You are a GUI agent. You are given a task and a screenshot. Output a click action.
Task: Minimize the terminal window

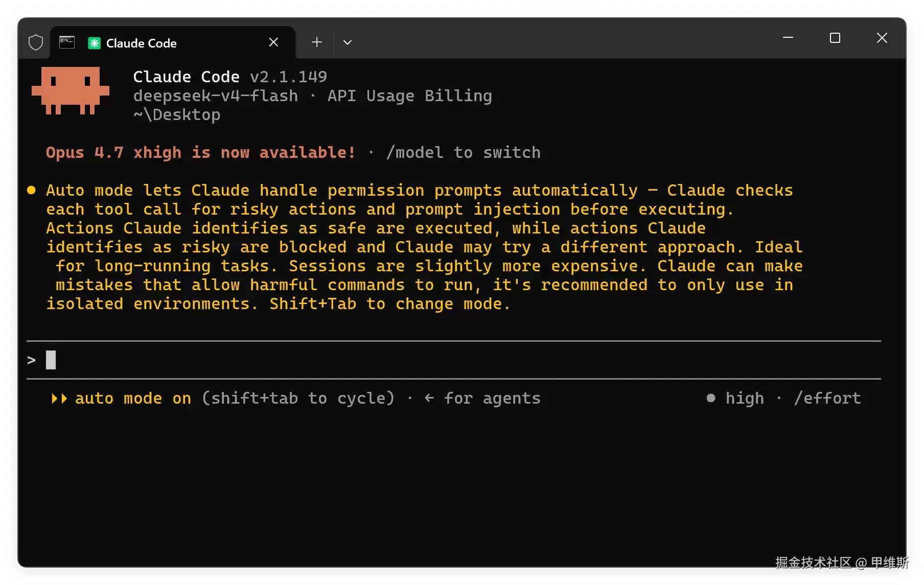pyautogui.click(x=788, y=38)
